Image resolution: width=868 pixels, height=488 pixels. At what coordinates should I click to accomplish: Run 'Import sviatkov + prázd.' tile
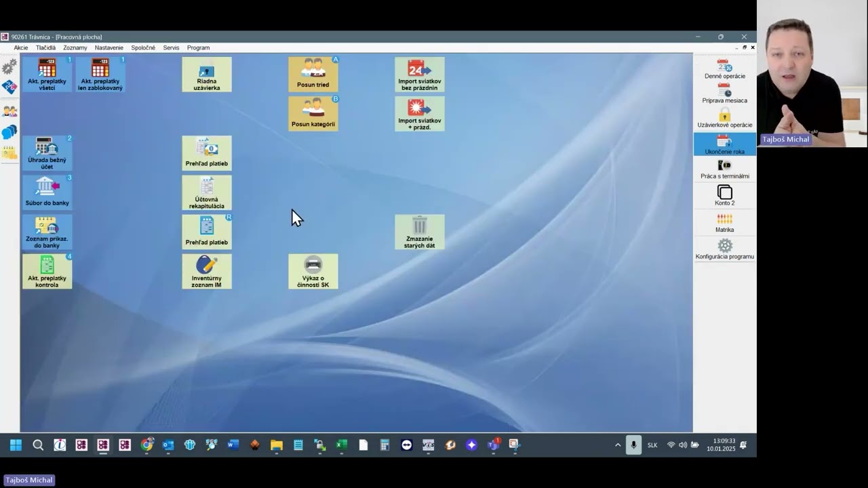coord(420,114)
